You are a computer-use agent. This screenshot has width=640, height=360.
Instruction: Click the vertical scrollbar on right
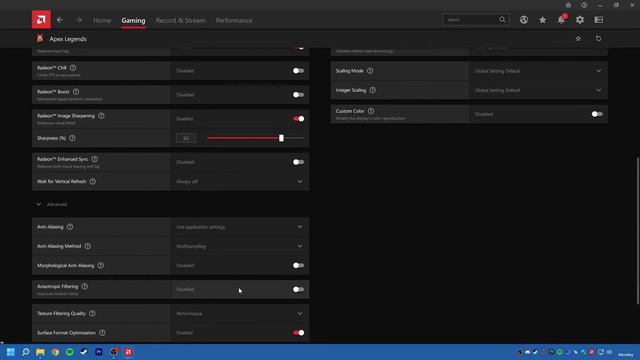[637, 231]
